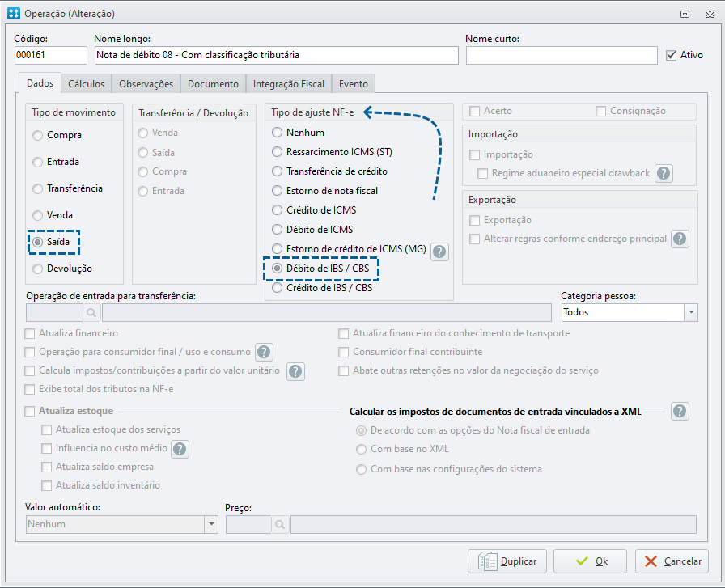Viewport: 725px width, 588px height.
Task: Click the Preço search magnifier icon
Action: pyautogui.click(x=280, y=525)
